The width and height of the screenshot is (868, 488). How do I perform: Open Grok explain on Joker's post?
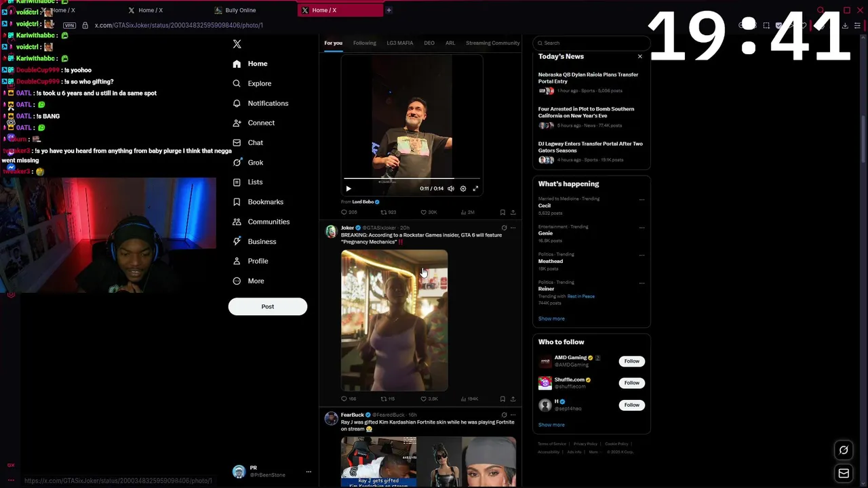[504, 228]
